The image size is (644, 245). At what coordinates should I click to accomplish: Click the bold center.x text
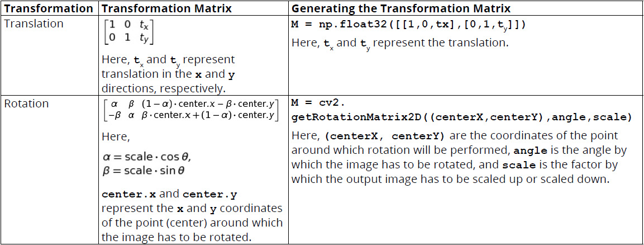pos(130,194)
